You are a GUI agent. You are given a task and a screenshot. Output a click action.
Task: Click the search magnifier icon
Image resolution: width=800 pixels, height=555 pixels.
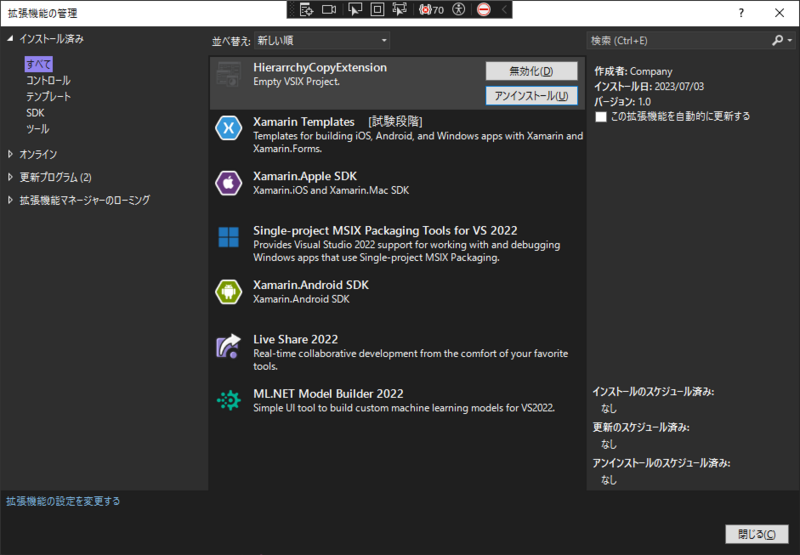coord(777,40)
